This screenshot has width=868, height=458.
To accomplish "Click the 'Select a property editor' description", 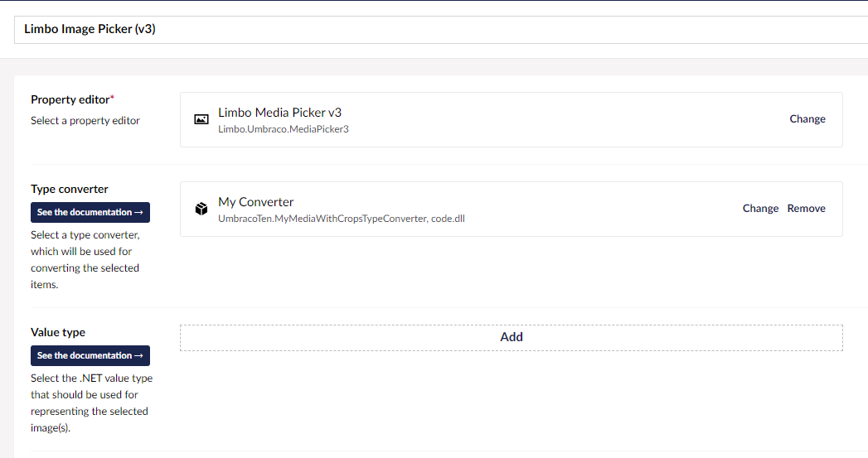I will (85, 121).
